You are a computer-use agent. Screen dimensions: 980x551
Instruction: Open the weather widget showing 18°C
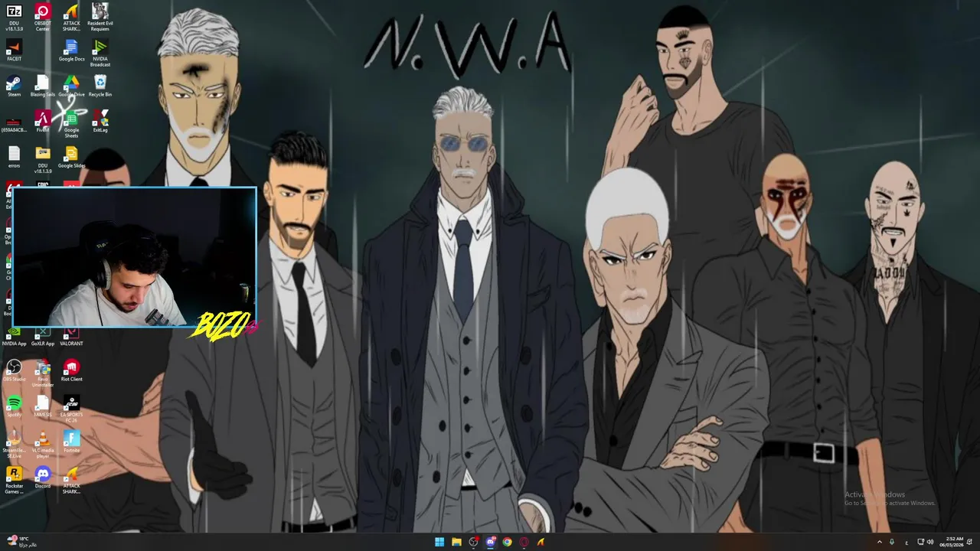(21, 542)
